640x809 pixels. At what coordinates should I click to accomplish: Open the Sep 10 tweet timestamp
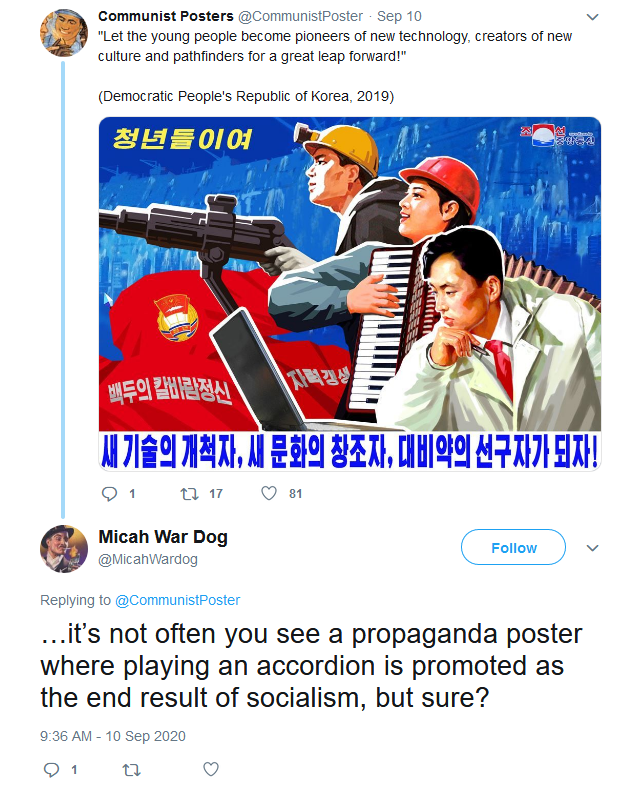[x=399, y=17]
